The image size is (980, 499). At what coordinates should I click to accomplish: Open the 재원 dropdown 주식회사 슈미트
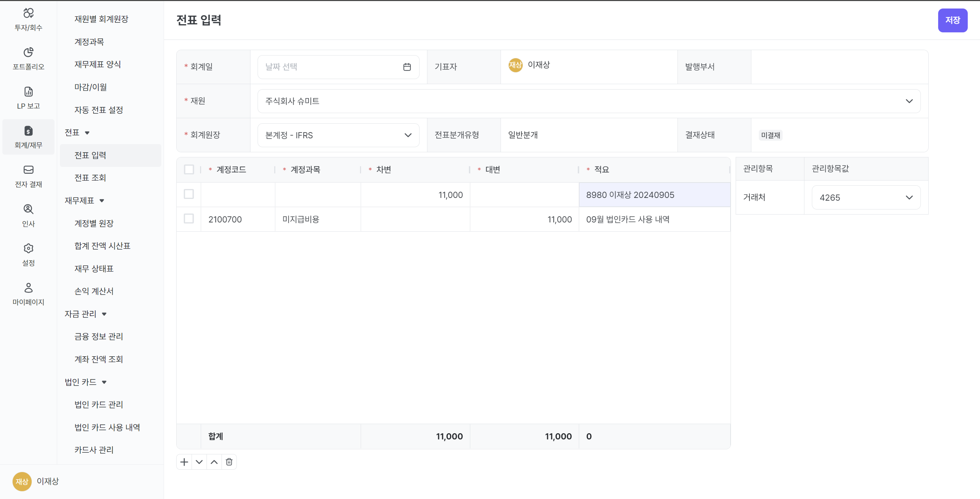(x=589, y=101)
